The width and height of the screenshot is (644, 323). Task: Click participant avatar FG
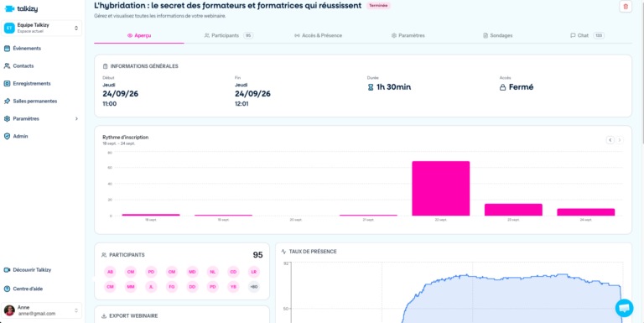tap(172, 287)
